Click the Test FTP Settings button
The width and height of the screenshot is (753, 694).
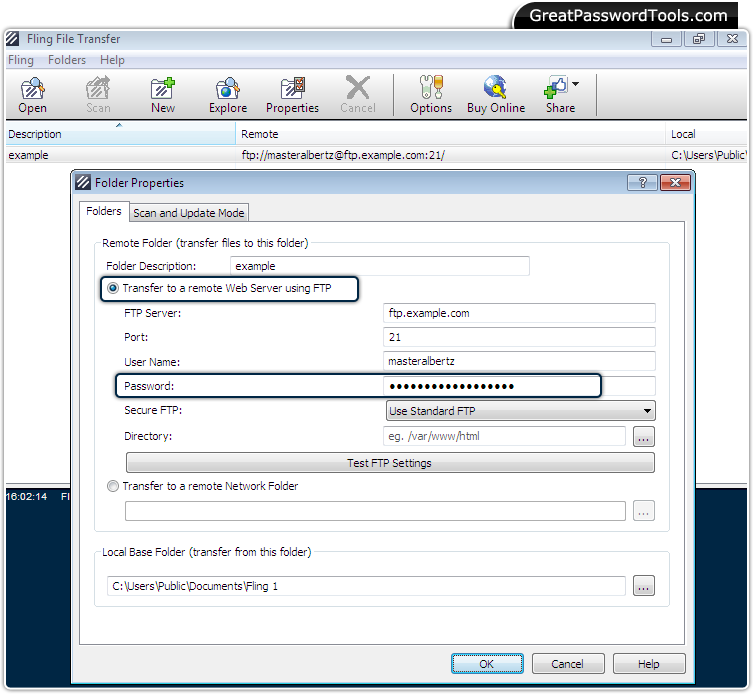tap(390, 463)
